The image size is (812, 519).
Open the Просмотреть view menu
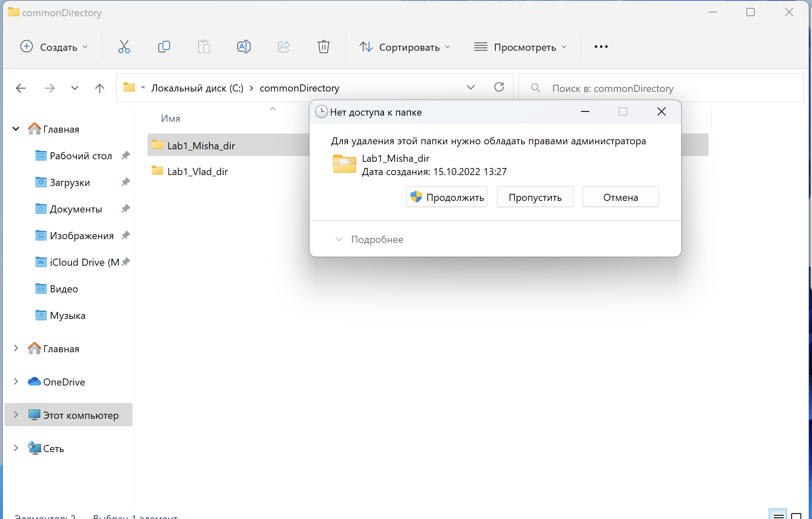(520, 47)
